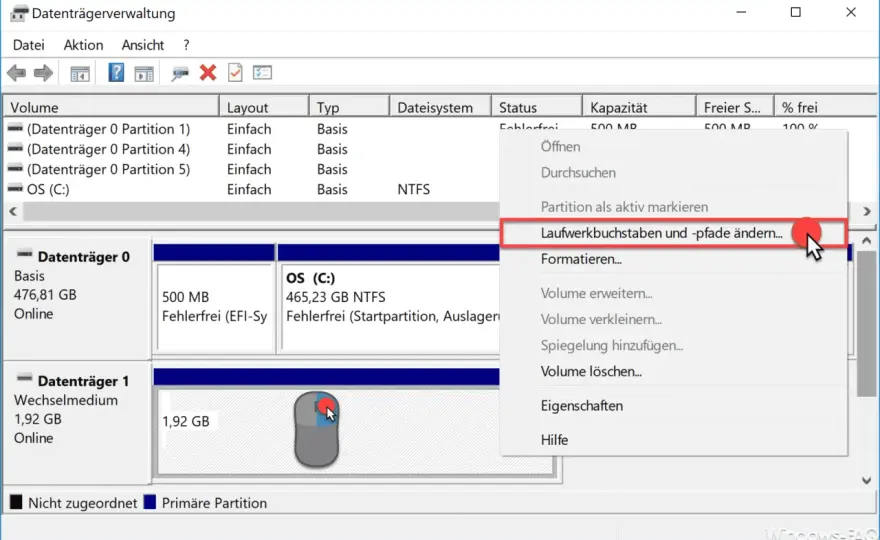880x540 pixels.
Task: Click the Datenträger 1 disk icon
Action: (x=24, y=379)
